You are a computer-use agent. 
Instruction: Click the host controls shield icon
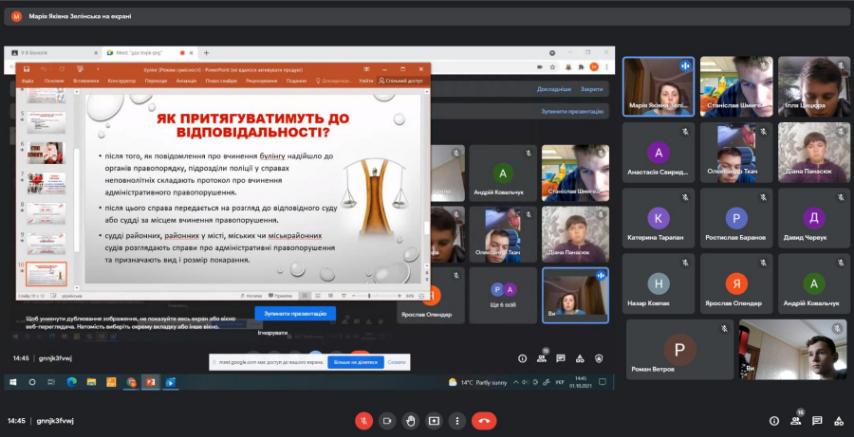click(x=599, y=358)
